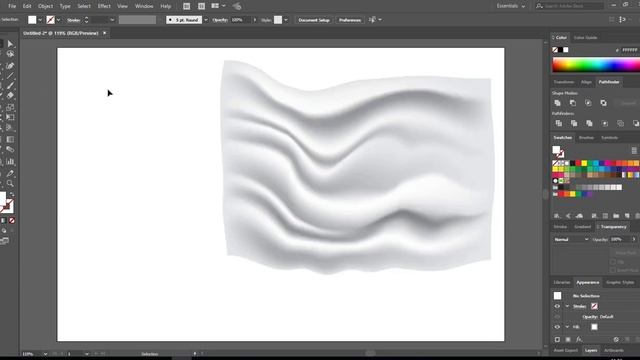Open the Effect menu
Image resolution: width=640 pixels, height=360 pixels.
[x=104, y=6]
